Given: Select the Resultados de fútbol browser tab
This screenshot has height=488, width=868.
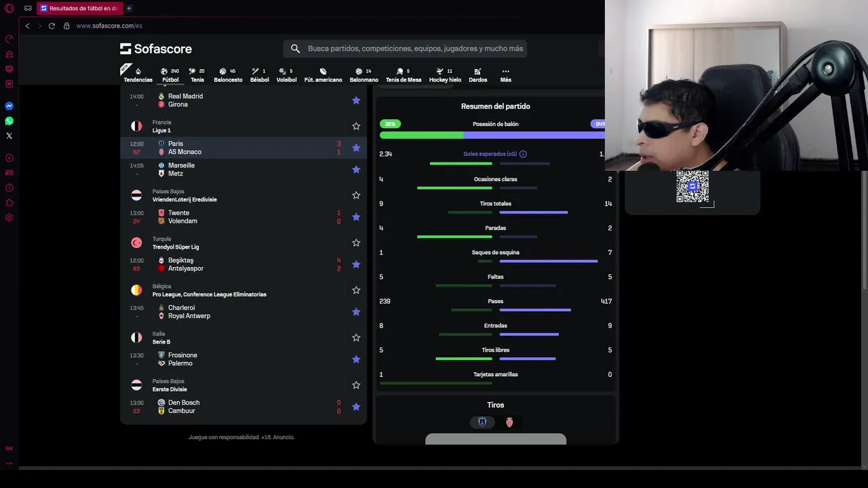Looking at the screenshot, I should tap(79, 8).
